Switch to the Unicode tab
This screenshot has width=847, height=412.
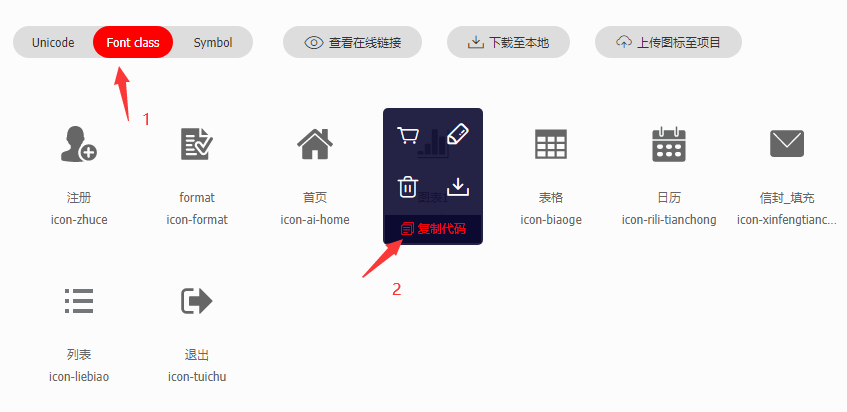[53, 42]
